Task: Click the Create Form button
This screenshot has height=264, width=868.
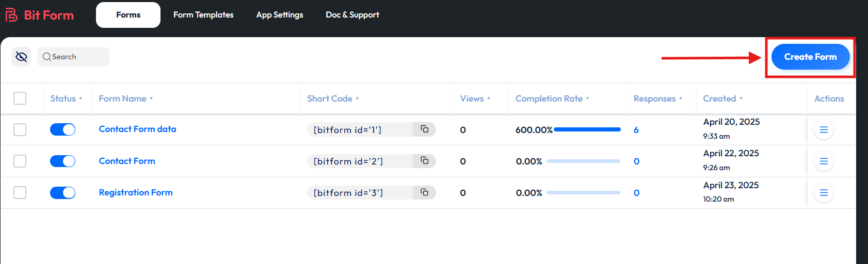Action: [x=810, y=57]
